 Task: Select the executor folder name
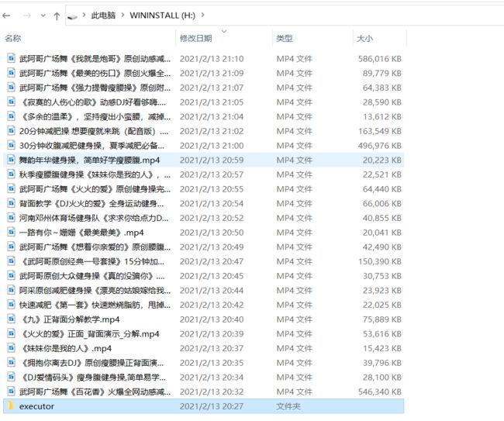36,406
